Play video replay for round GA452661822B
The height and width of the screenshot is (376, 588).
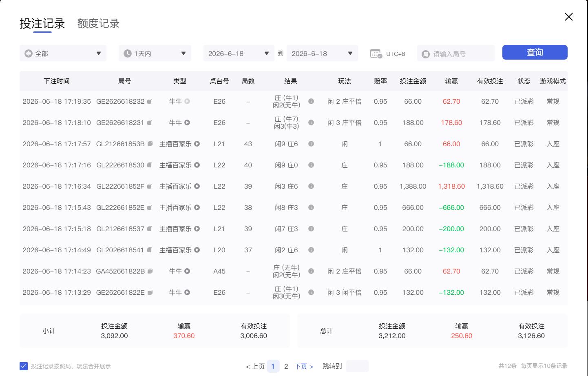tap(187, 271)
